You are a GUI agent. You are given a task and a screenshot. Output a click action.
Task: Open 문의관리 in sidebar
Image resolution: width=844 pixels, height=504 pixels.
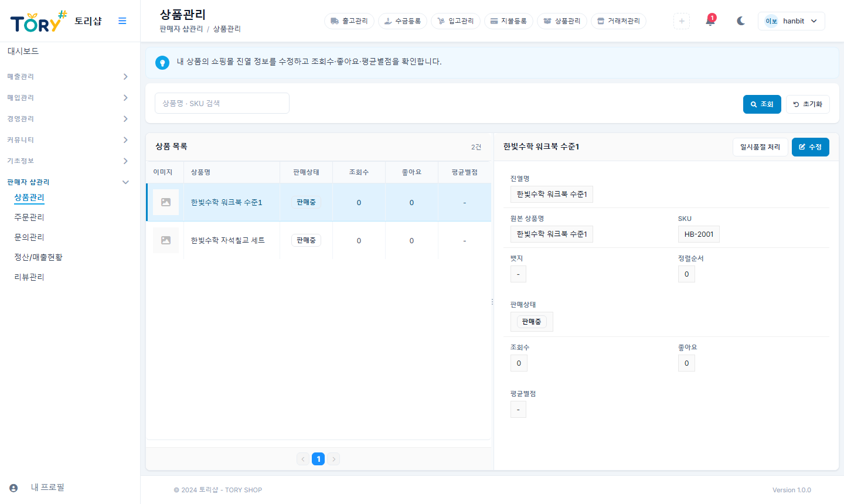[x=29, y=237]
